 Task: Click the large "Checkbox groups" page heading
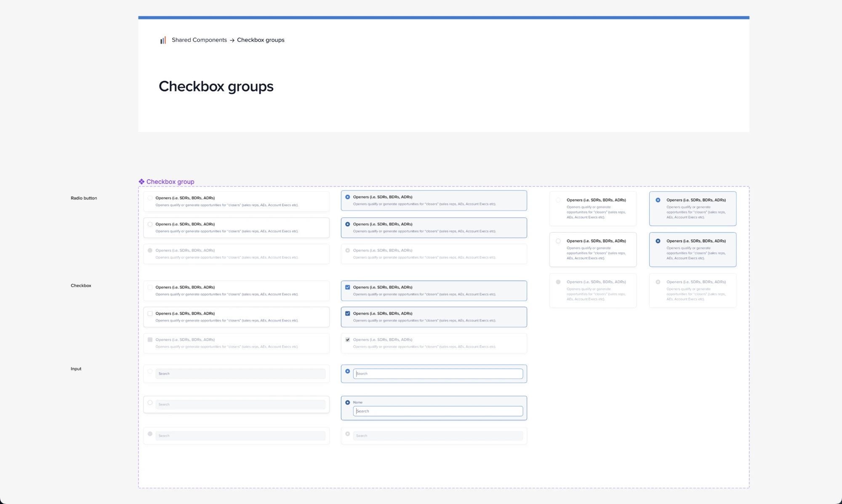coord(216,86)
